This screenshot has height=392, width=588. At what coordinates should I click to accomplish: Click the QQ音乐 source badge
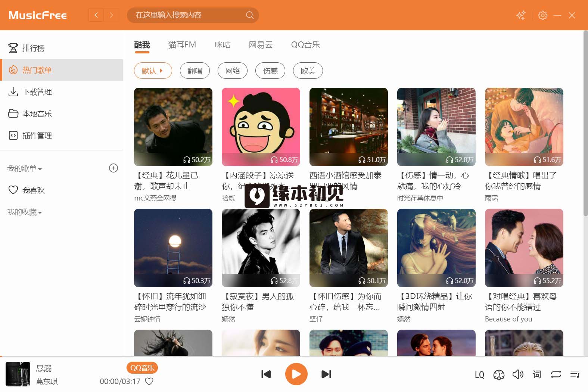click(x=142, y=368)
